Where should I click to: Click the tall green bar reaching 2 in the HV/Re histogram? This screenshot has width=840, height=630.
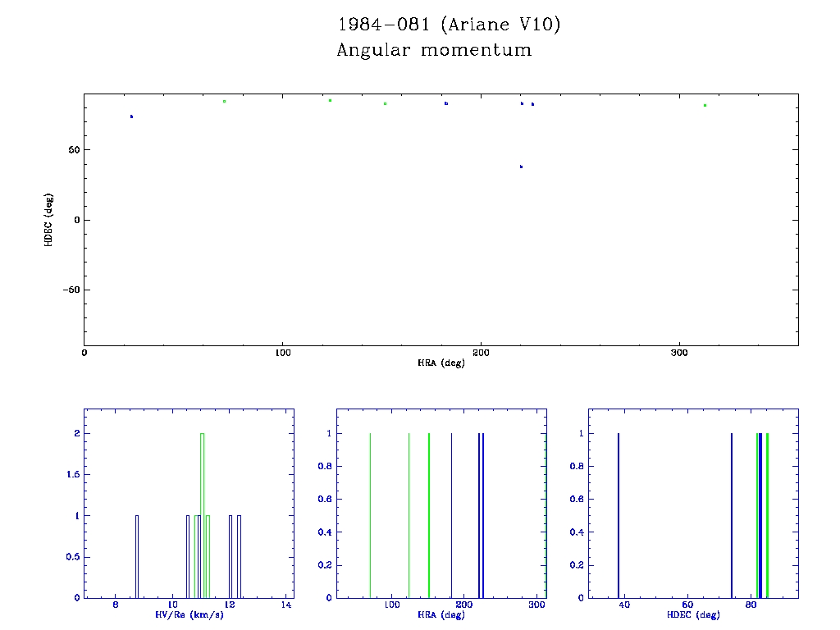202,515
